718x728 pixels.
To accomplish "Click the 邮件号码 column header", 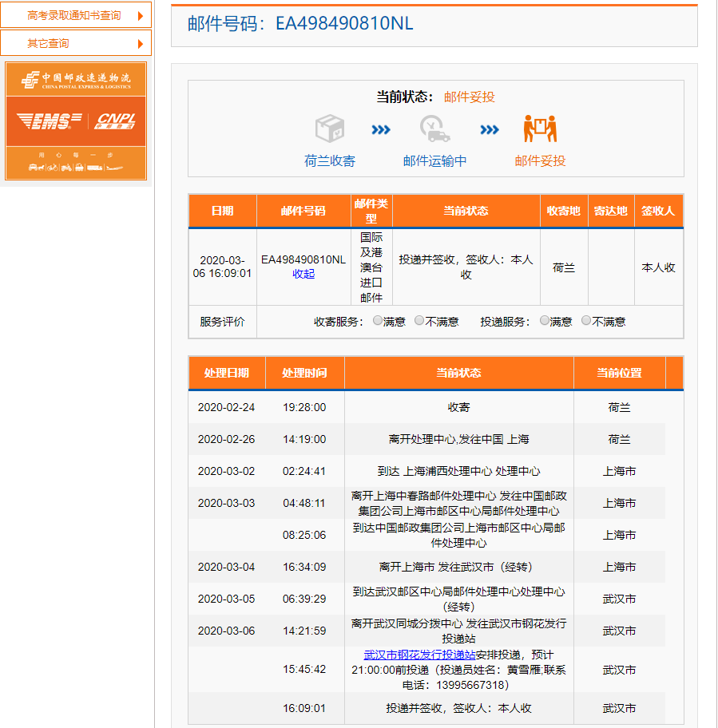I will coord(303,211).
